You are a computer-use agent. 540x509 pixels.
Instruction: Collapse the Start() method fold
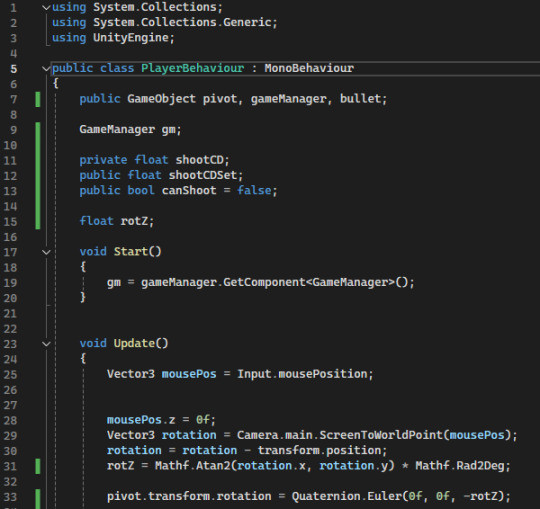[46, 252]
